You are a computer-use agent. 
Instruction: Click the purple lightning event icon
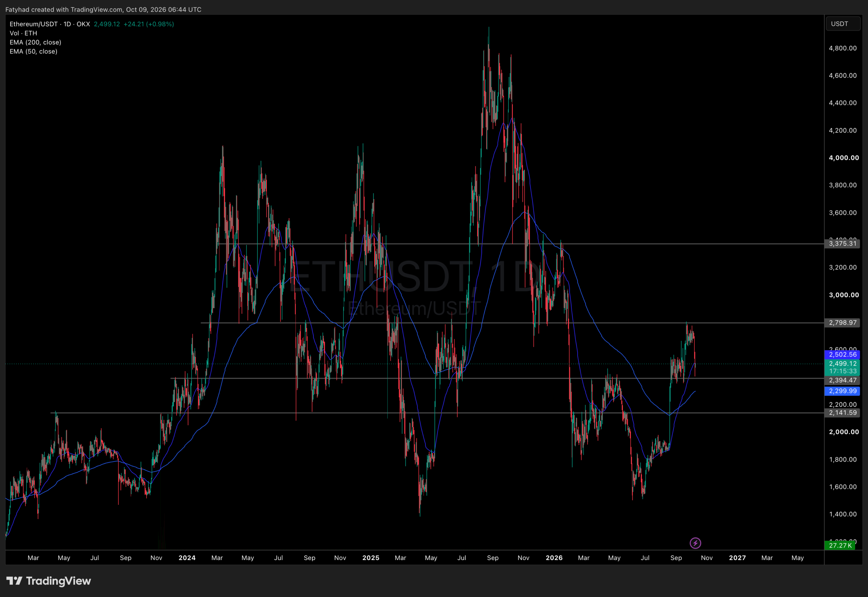point(695,543)
